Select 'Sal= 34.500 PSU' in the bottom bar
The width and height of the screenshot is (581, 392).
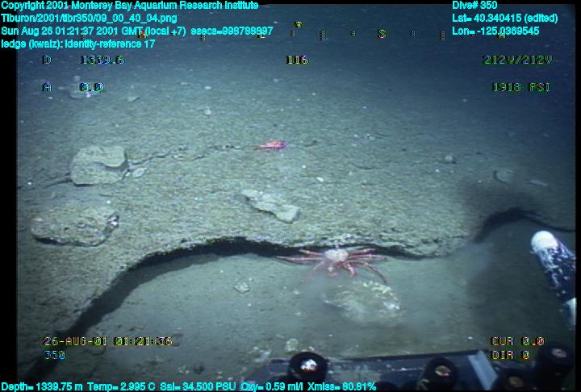point(198,387)
